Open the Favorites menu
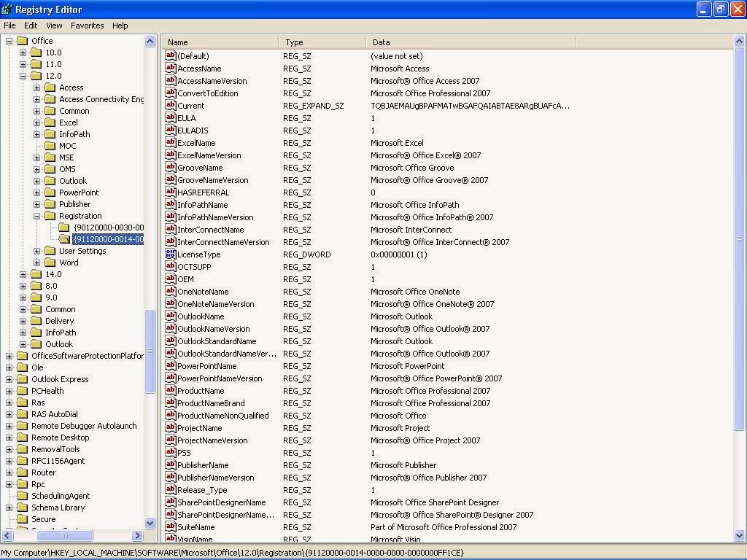The image size is (747, 560). [x=87, y=25]
